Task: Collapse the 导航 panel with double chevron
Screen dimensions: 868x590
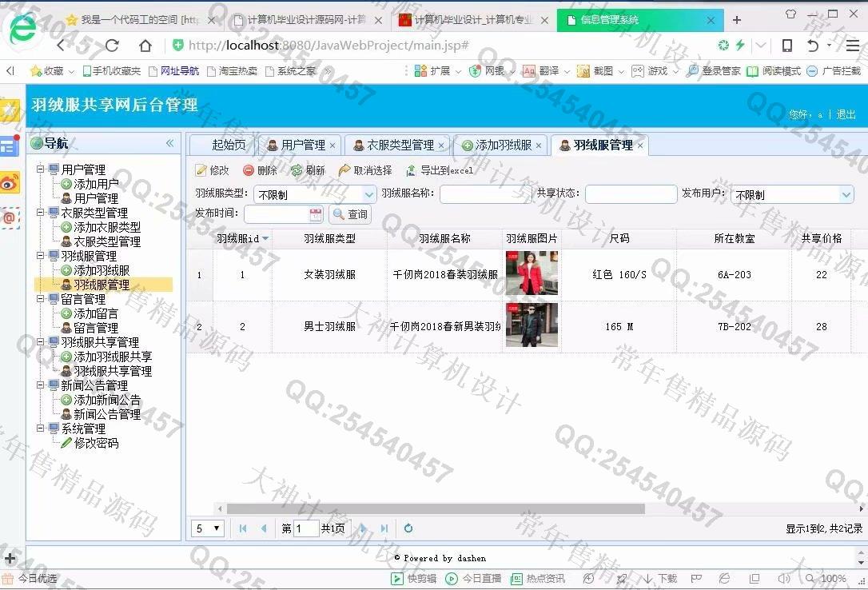Action: 170,143
